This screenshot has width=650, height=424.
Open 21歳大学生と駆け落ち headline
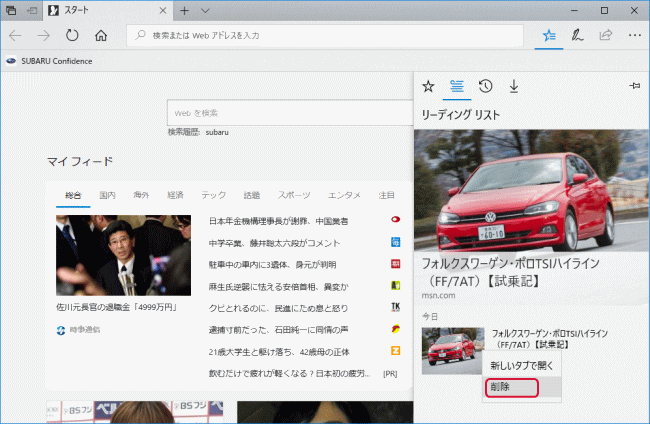[279, 352]
